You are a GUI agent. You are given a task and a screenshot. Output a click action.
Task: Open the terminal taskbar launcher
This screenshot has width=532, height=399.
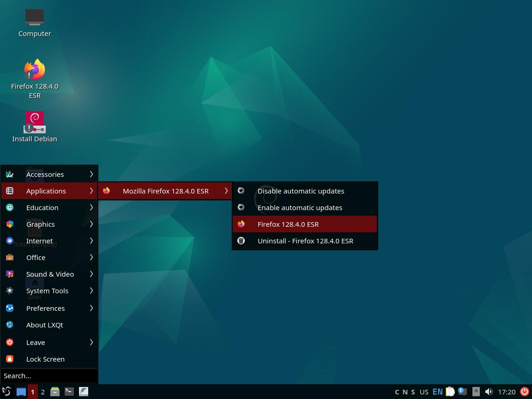69,392
